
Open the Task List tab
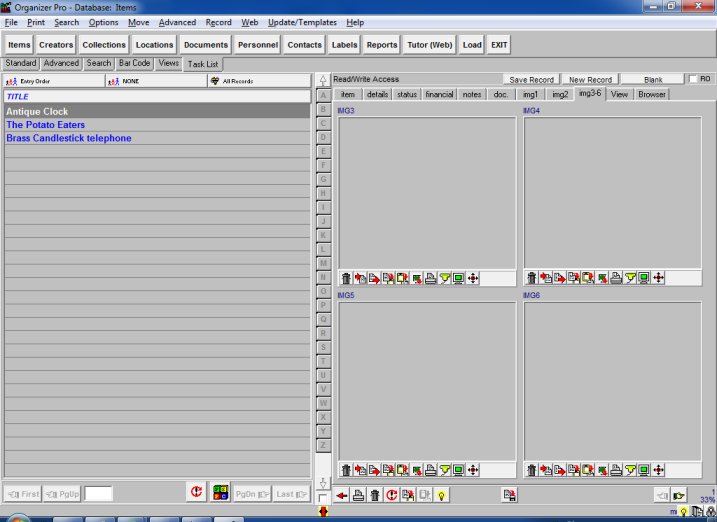click(203, 64)
